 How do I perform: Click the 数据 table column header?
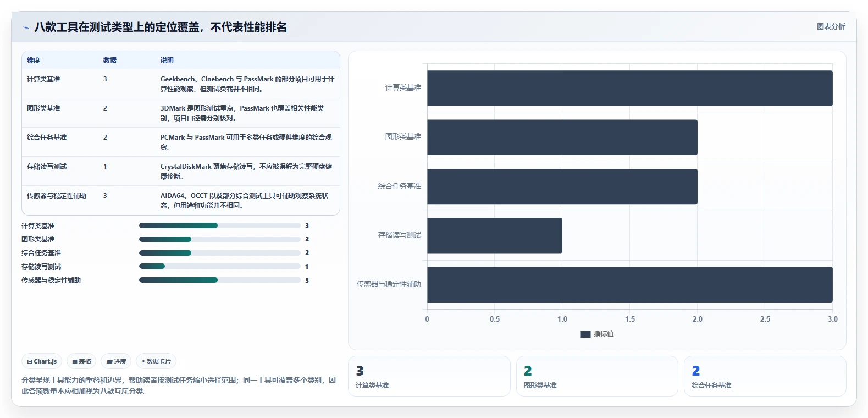coord(110,61)
